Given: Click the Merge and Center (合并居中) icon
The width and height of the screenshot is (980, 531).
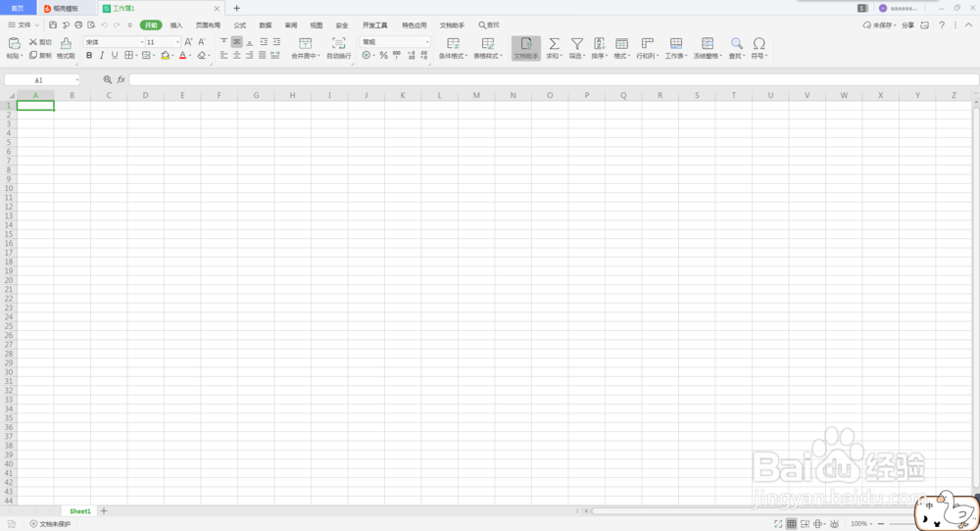Looking at the screenshot, I should (305, 43).
